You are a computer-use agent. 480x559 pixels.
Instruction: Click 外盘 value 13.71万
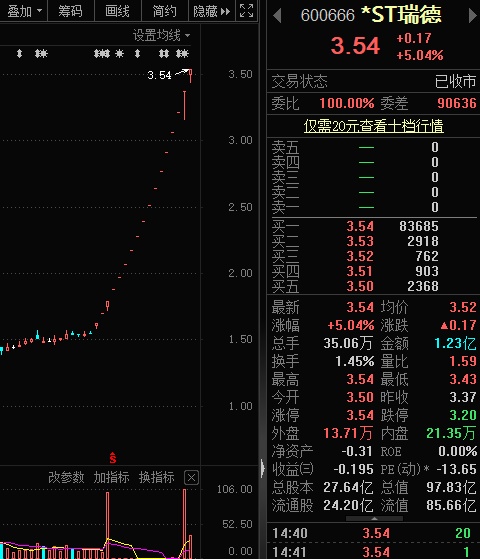point(348,433)
